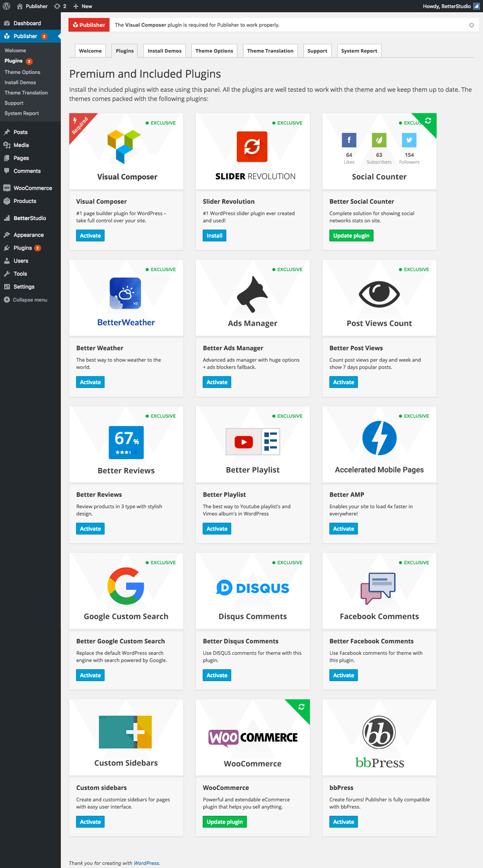The width and height of the screenshot is (483, 868).
Task: Click the Post Views Count eye icon
Action: (x=379, y=294)
